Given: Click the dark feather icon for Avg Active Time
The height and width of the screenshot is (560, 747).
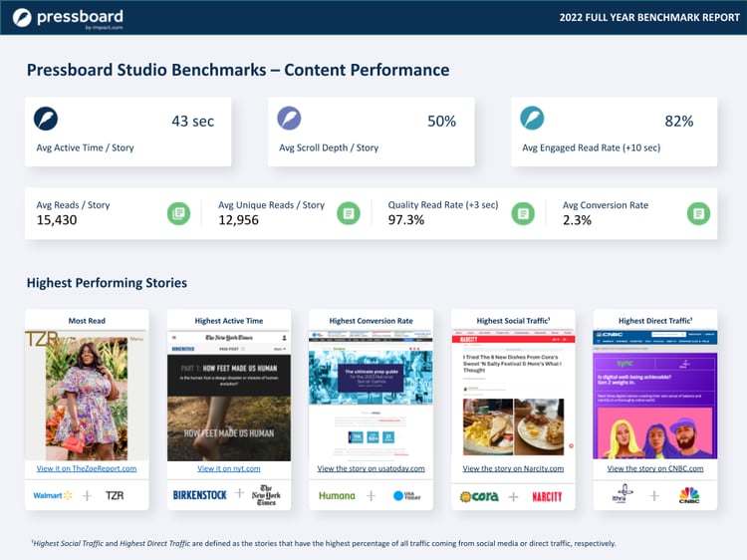Looking at the screenshot, I should [x=46, y=119].
